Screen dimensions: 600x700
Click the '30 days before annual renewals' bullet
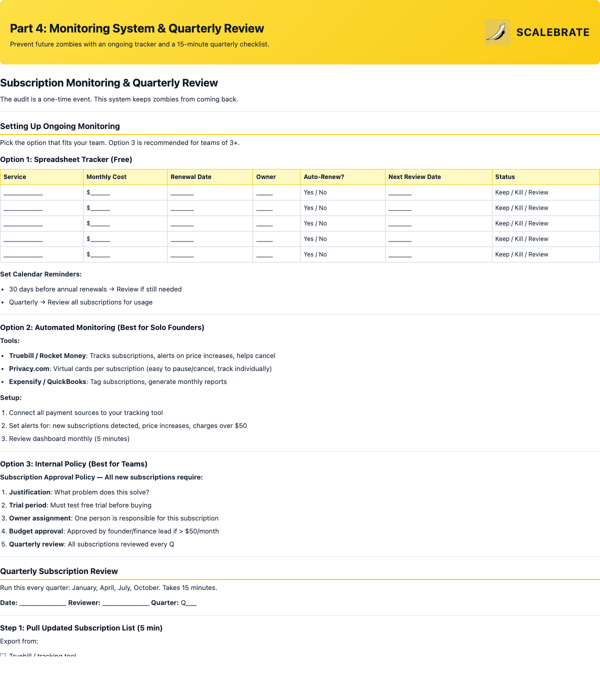pyautogui.click(x=95, y=289)
